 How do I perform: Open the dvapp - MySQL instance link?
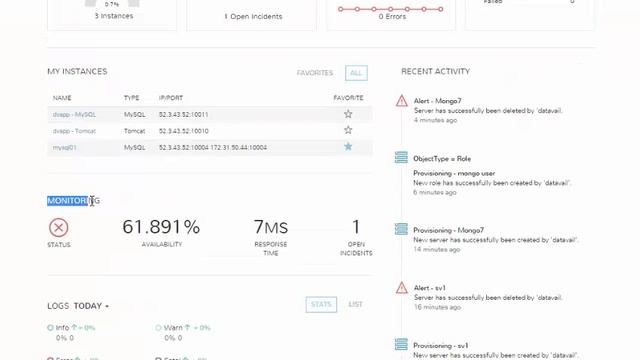click(74, 115)
